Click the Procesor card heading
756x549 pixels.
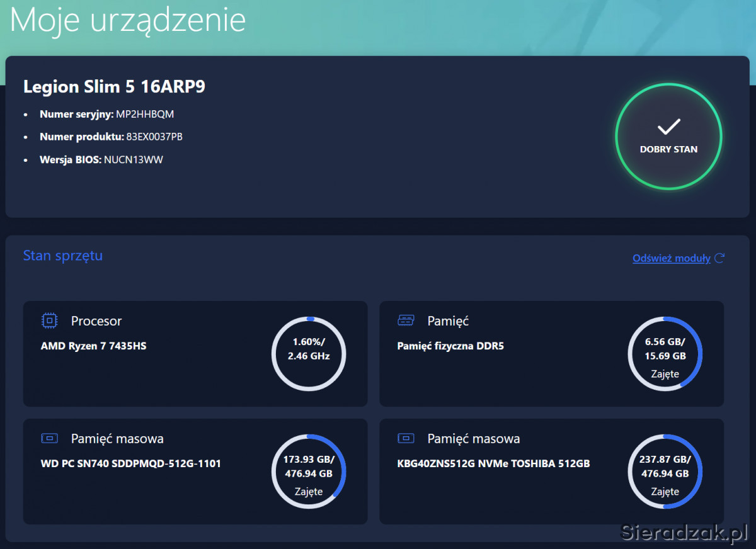click(96, 321)
